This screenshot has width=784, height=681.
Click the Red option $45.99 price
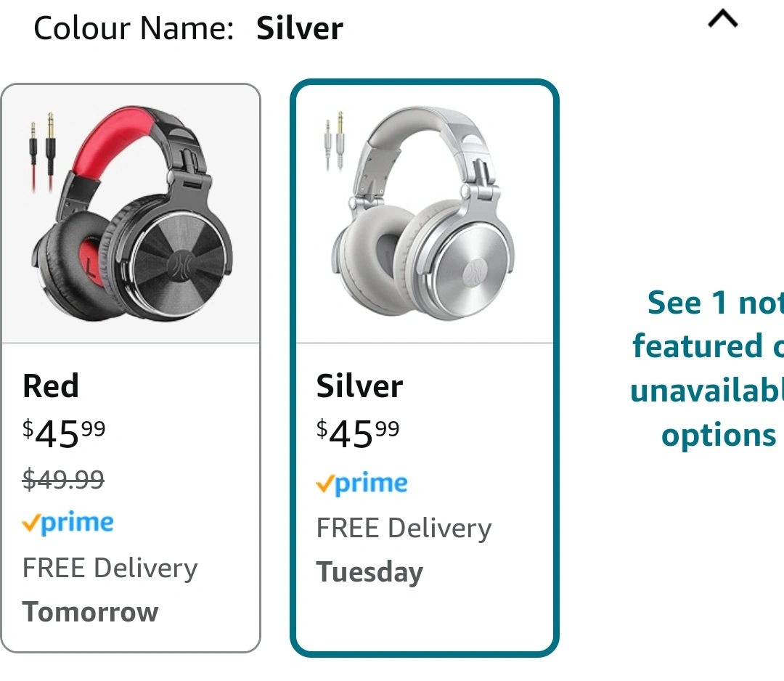pos(64,433)
